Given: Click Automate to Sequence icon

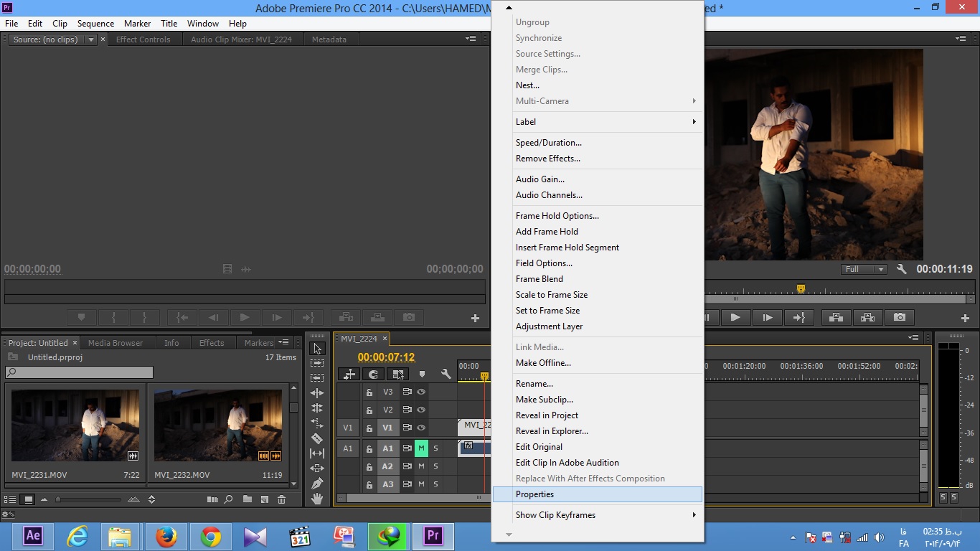Looking at the screenshot, I should (212, 499).
